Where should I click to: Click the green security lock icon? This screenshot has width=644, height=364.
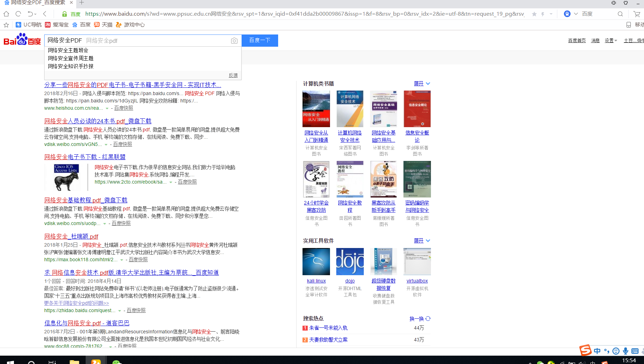tap(64, 14)
